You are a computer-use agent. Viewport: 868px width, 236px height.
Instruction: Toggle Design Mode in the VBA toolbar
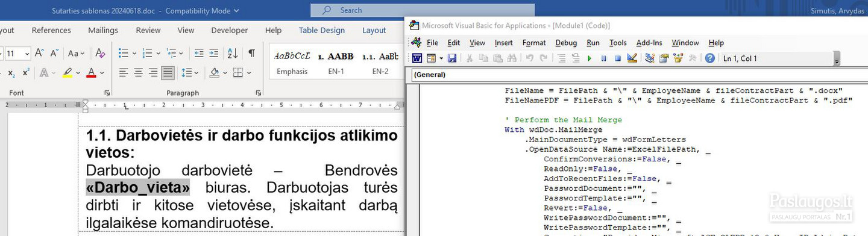(x=632, y=58)
